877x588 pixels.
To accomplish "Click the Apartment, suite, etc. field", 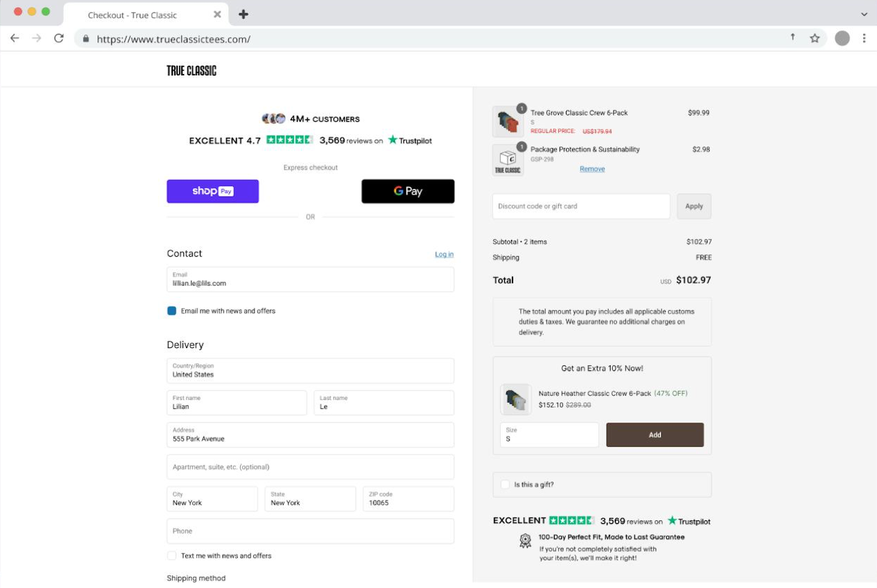I will (x=311, y=467).
